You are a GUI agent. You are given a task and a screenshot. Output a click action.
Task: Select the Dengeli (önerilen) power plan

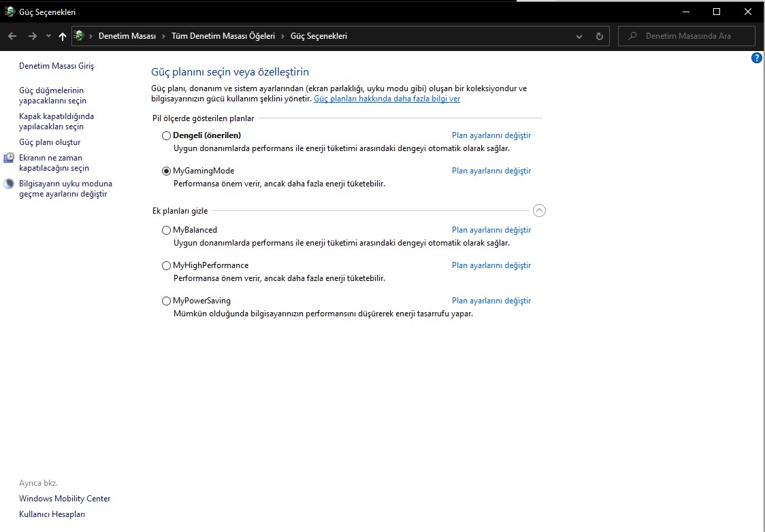167,135
